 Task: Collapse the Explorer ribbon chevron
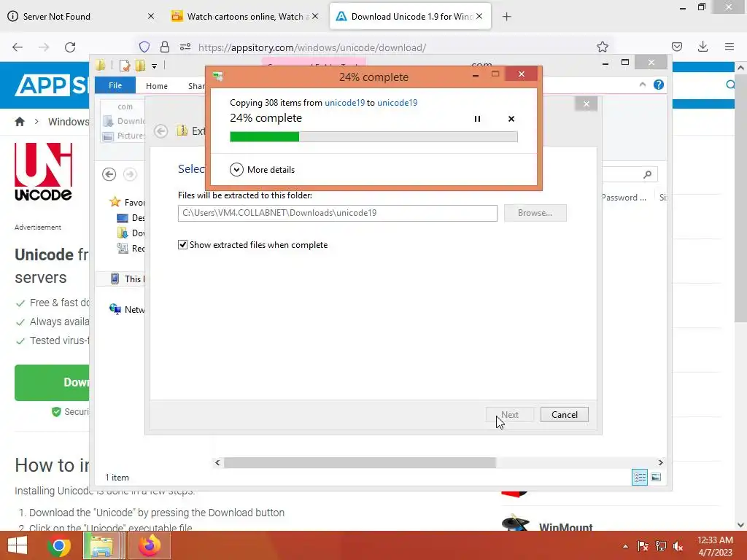642,85
